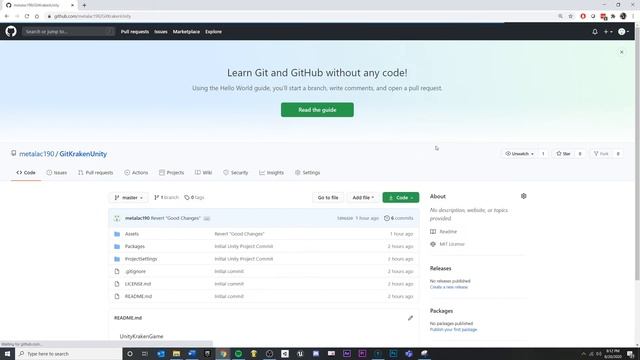Open the notifications bell
The height and width of the screenshot is (360, 640).
[x=595, y=32]
